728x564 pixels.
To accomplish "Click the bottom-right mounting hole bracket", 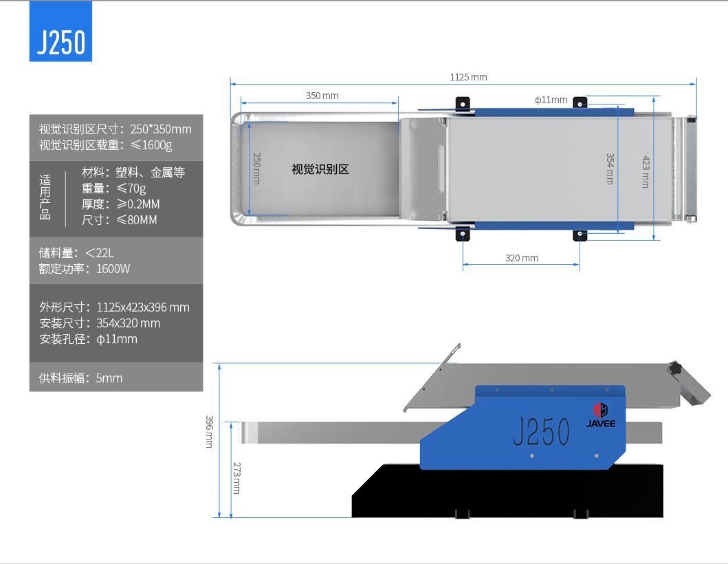I will tap(581, 235).
